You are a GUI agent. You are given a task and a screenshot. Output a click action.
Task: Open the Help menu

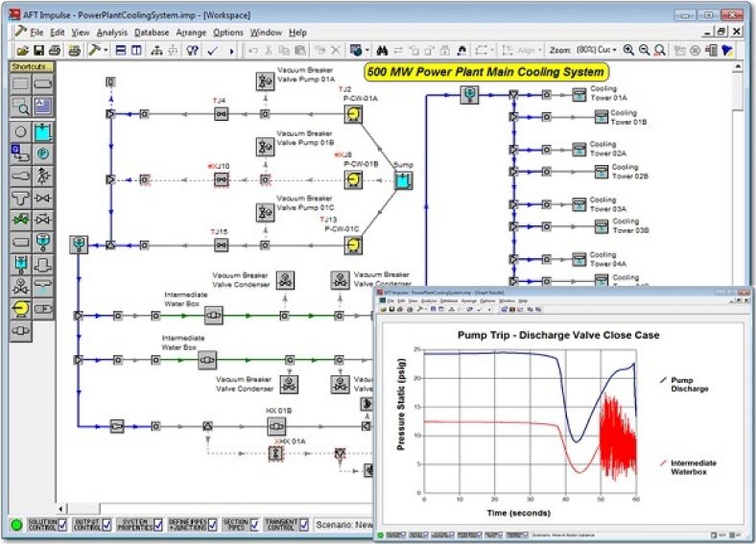click(x=297, y=33)
